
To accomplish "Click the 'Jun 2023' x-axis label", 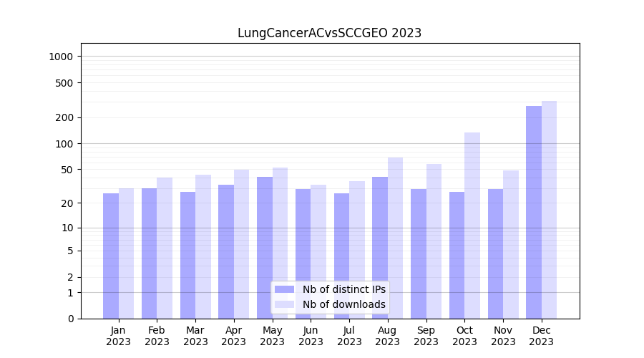I will click(311, 336).
